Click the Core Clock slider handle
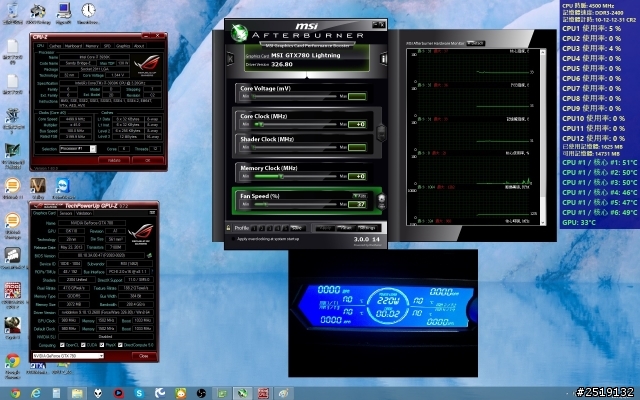This screenshot has width=640, height=400. click(x=261, y=124)
